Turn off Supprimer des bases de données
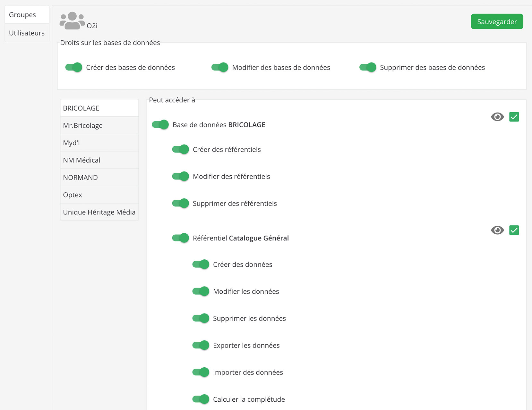This screenshot has width=532, height=410. tap(368, 67)
